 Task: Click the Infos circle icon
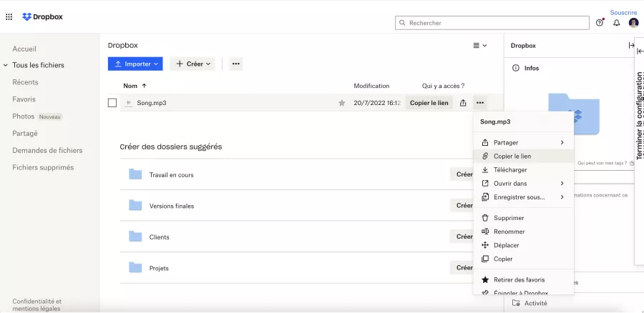(516, 68)
